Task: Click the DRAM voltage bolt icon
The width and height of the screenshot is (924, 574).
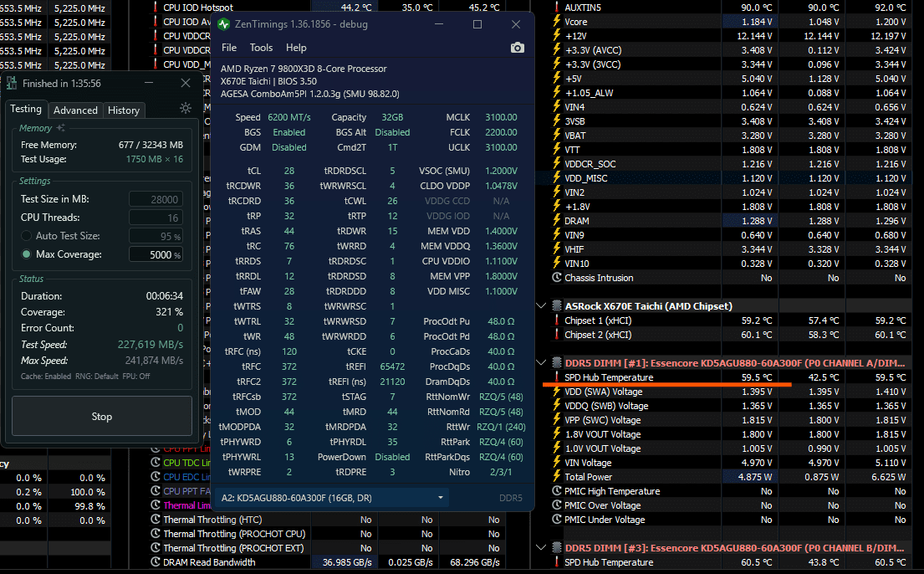Action: 556,221
